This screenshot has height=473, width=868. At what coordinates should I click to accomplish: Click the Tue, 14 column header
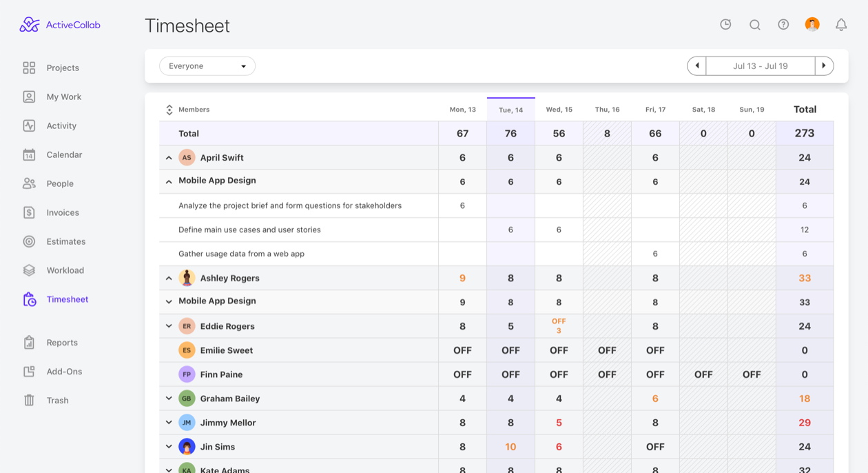510,110
